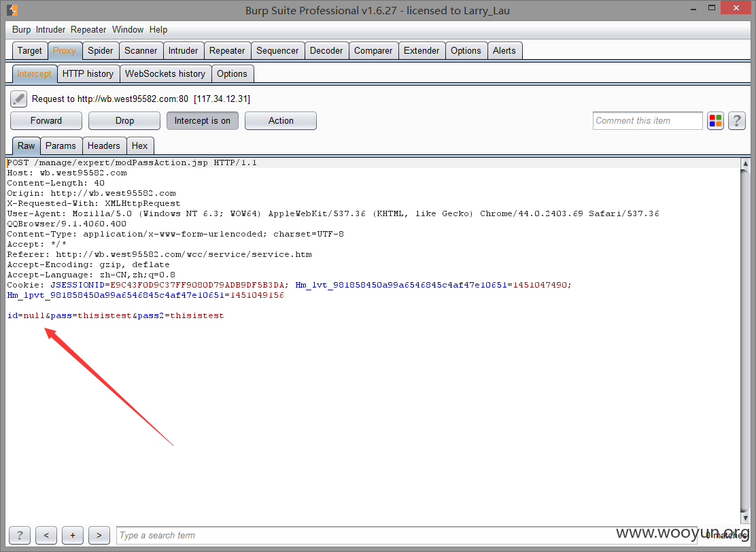
Task: Click the plus search options button
Action: tap(73, 535)
